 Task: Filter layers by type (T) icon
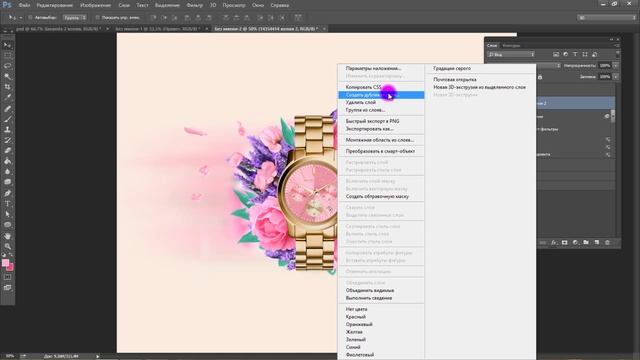575,54
